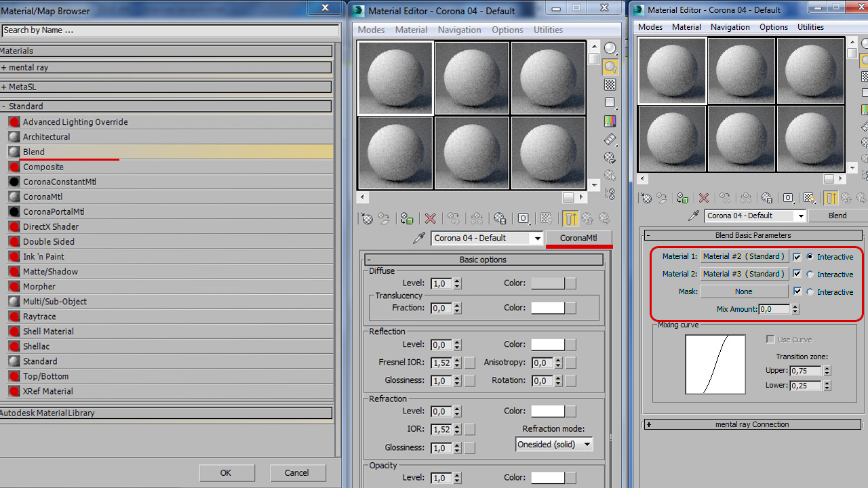868x488 pixels.
Task: Open the Material #2 (Standard) sub-material button
Action: (743, 257)
